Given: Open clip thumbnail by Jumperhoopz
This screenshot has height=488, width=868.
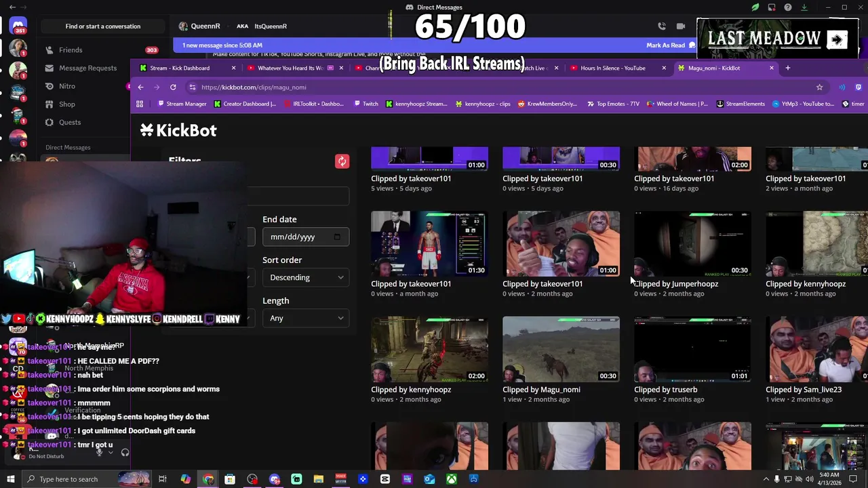Looking at the screenshot, I should tap(692, 244).
